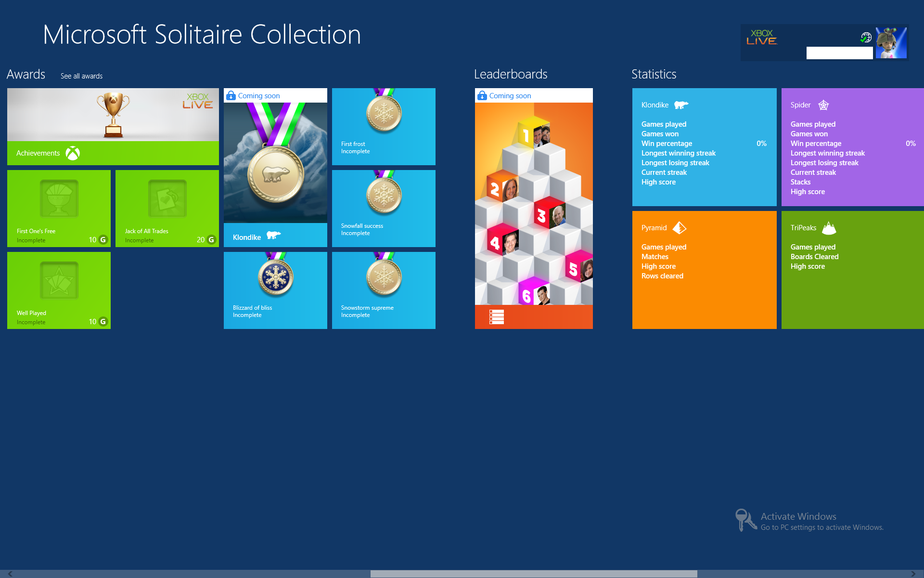924x578 pixels.
Task: Click the Microsoft Solitaire Collection title
Action: [202, 35]
